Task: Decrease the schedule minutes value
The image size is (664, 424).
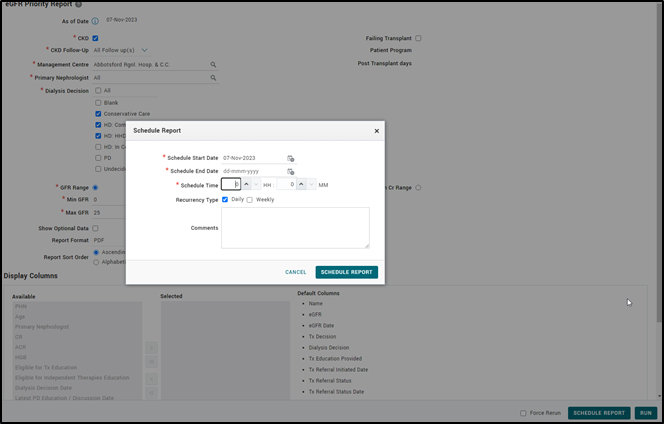Action: 311,185
